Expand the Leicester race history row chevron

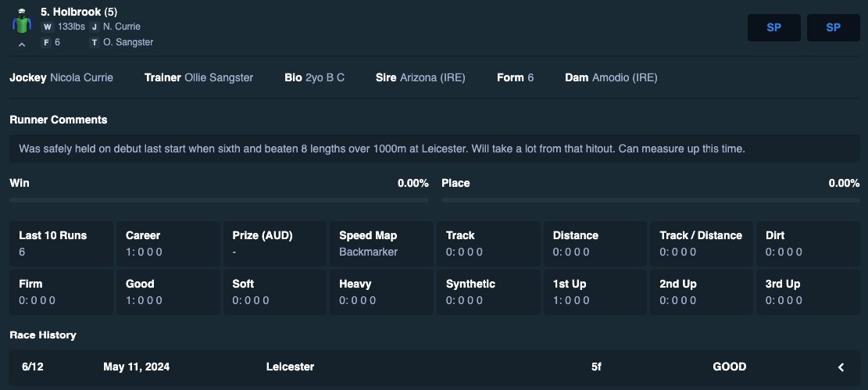pyautogui.click(x=841, y=367)
